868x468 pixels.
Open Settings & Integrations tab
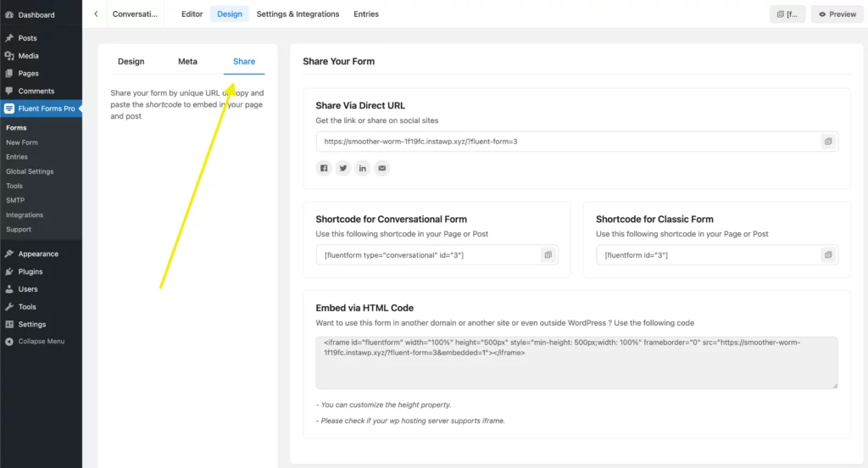[298, 14]
